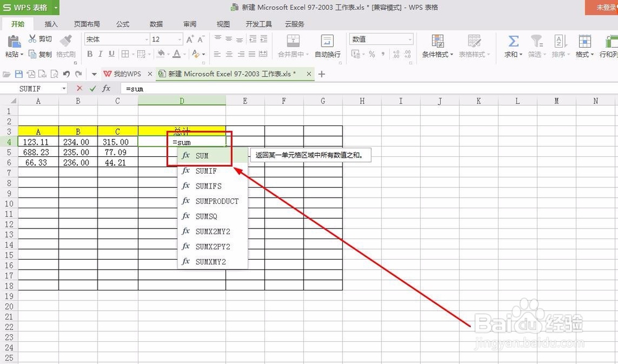Choose SUMPRODUCT from the autocomplete list
The width and height of the screenshot is (618, 364).
tap(213, 201)
